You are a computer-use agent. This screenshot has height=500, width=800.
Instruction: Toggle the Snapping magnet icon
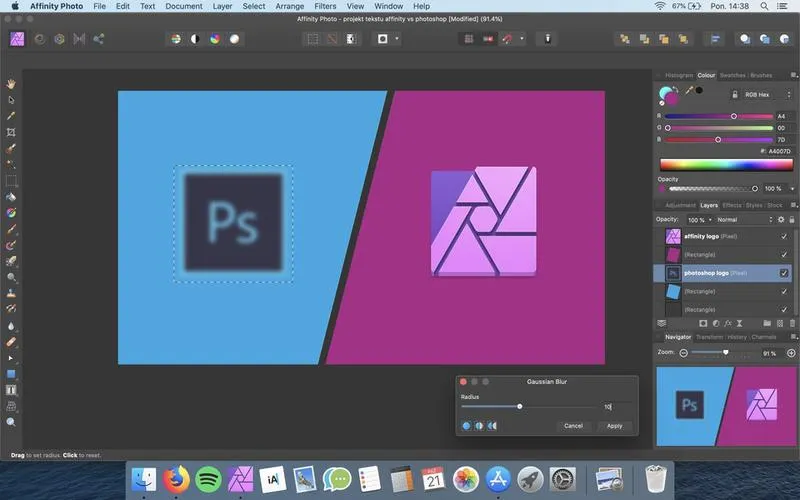pos(508,39)
